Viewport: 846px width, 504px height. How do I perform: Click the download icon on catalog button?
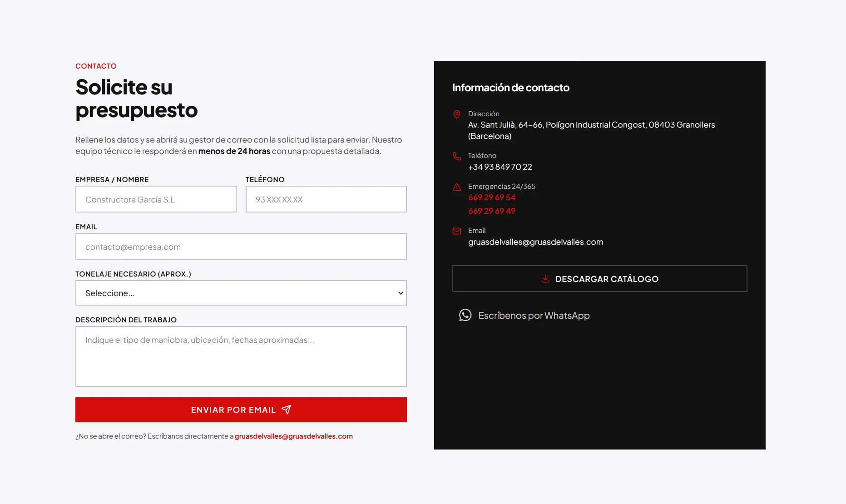(x=545, y=279)
